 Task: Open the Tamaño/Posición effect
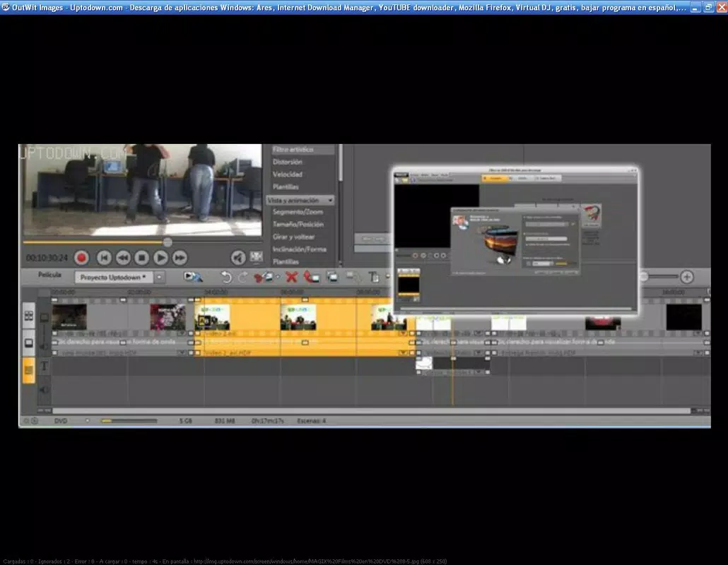tap(298, 225)
